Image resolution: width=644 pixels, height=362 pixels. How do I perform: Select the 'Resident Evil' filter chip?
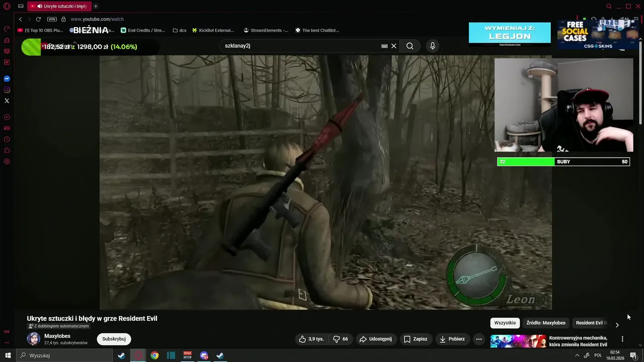591,323
